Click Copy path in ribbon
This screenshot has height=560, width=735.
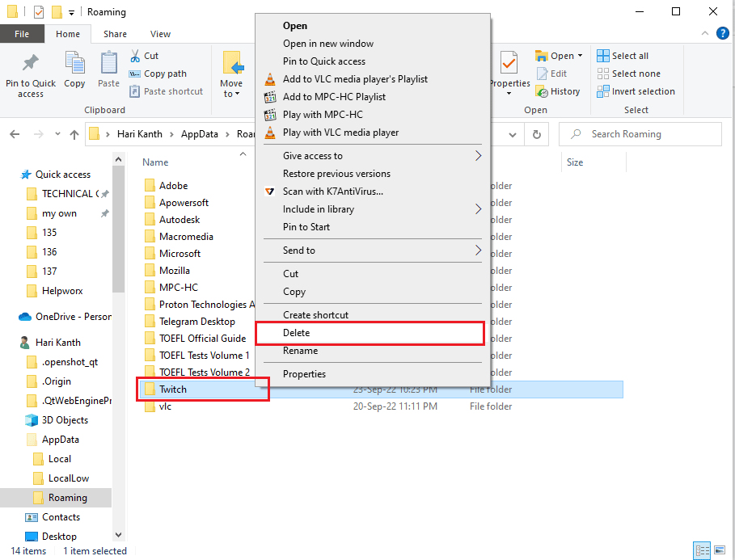tap(158, 74)
